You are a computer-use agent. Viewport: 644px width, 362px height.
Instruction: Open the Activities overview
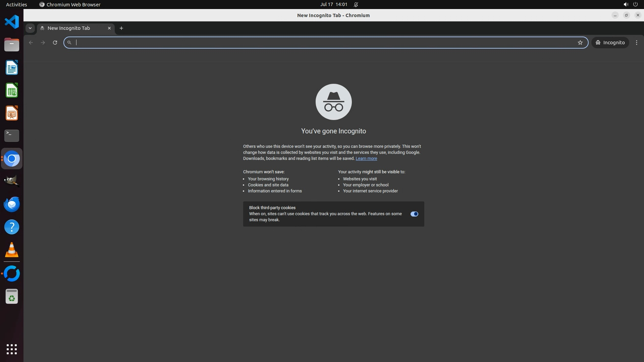click(16, 4)
